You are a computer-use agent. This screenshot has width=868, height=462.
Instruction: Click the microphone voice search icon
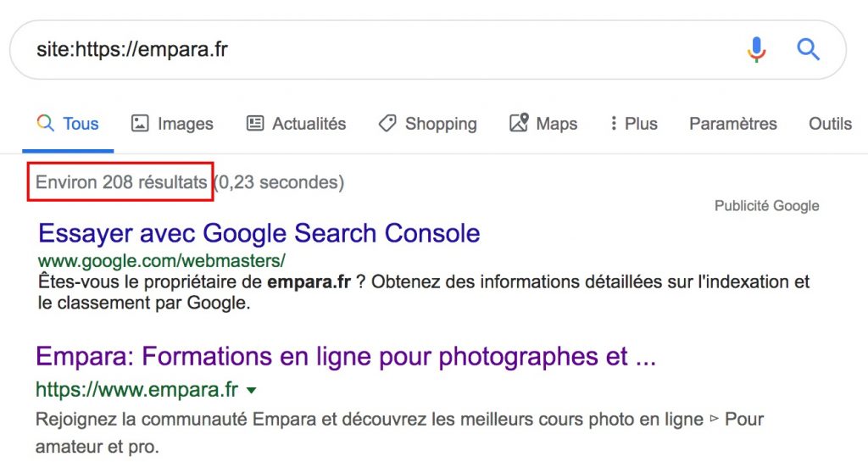point(756,50)
